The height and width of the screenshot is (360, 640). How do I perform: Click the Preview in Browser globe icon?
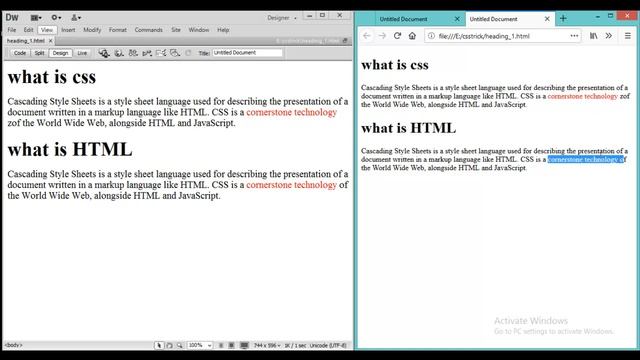(119, 53)
